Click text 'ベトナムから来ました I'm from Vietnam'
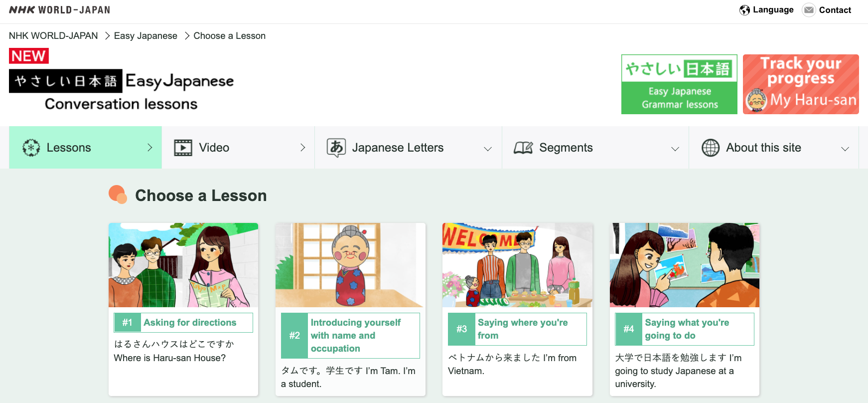This screenshot has height=403, width=868. click(512, 365)
